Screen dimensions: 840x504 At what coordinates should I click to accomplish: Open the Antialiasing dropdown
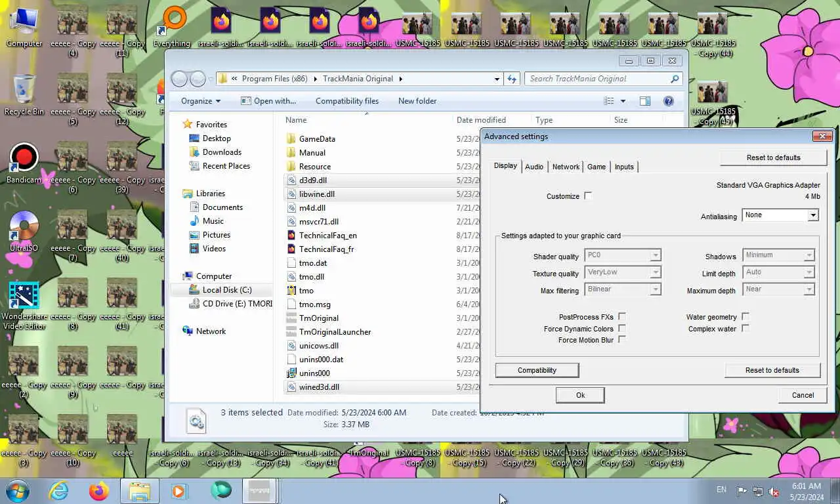point(780,215)
